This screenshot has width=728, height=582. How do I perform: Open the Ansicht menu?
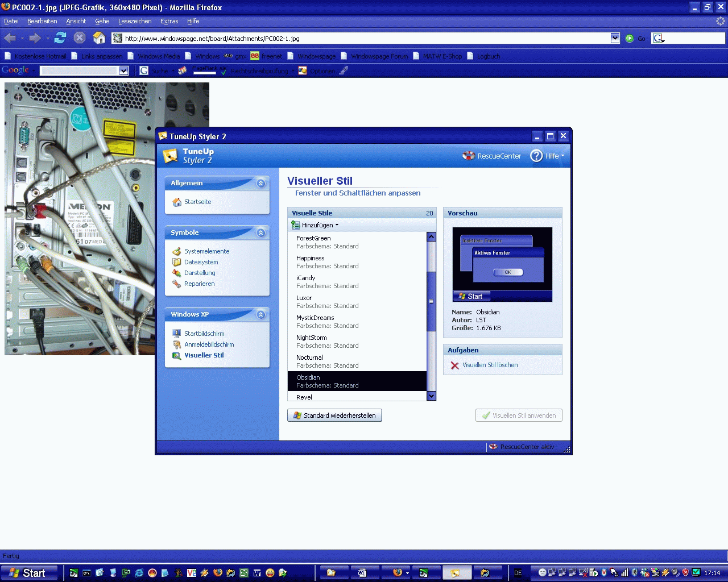pyautogui.click(x=76, y=21)
